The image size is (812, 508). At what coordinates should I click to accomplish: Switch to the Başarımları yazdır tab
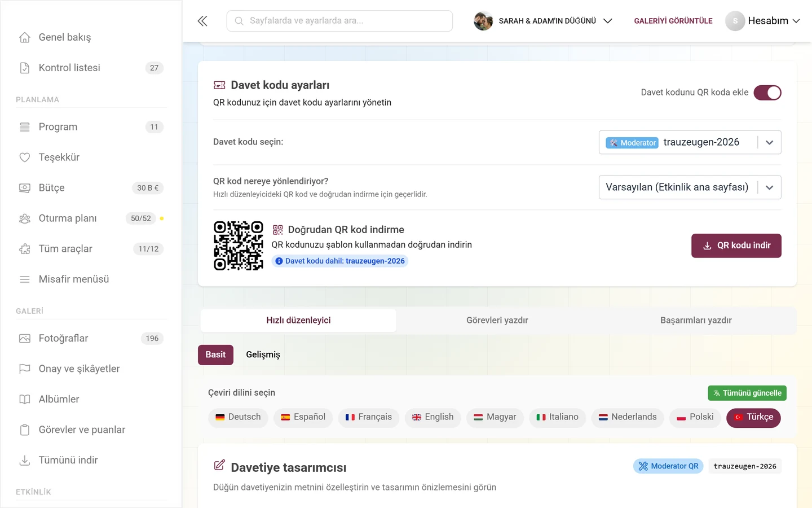(696, 321)
